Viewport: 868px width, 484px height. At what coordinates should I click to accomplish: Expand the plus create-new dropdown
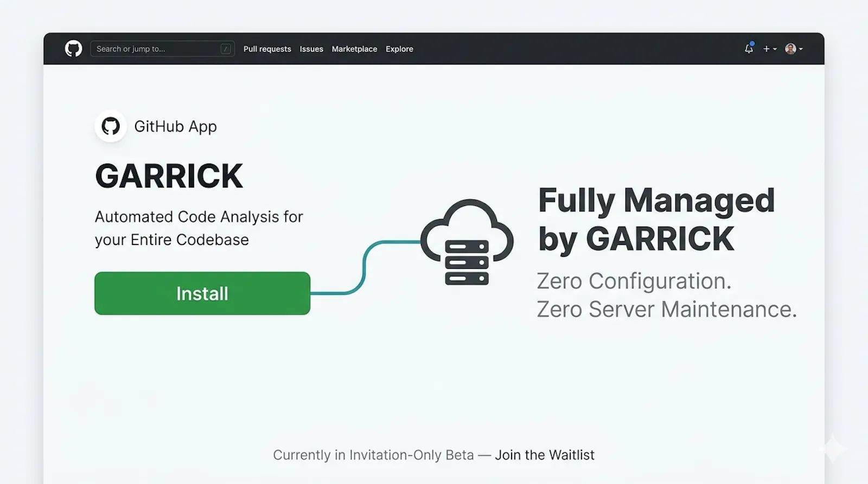point(770,49)
